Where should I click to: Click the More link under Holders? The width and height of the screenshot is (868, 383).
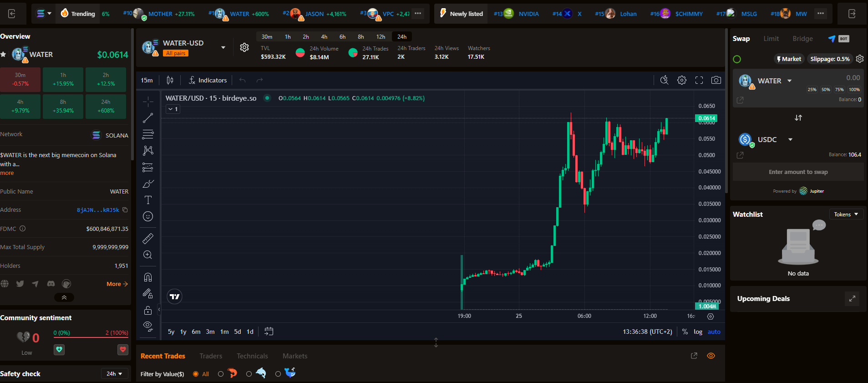tap(117, 284)
